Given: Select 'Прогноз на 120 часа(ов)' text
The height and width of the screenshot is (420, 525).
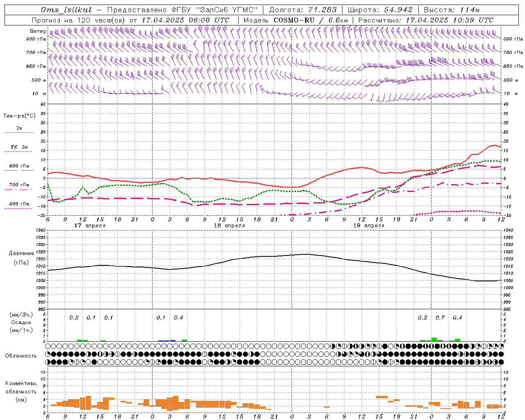Looking at the screenshot, I should pyautogui.click(x=79, y=20).
